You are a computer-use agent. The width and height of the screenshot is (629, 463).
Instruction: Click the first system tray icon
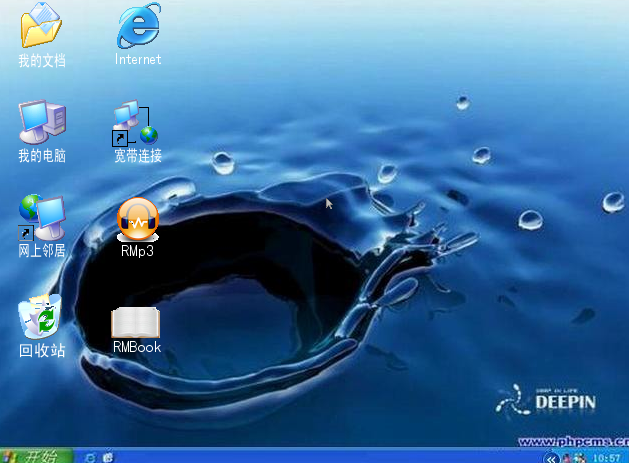(x=567, y=458)
